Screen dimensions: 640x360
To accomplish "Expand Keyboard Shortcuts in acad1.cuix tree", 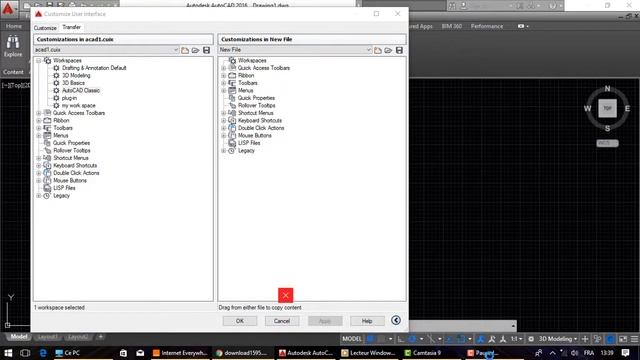I will [x=39, y=166].
